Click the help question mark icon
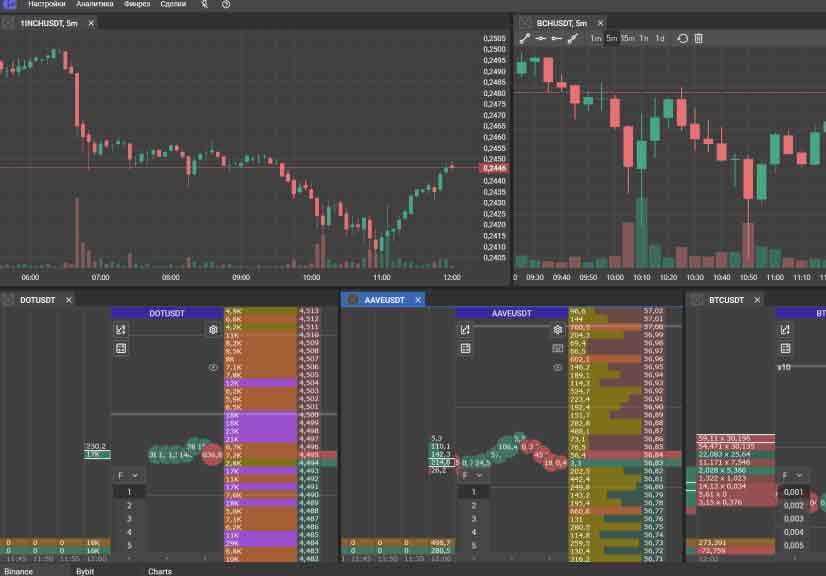 click(x=226, y=5)
